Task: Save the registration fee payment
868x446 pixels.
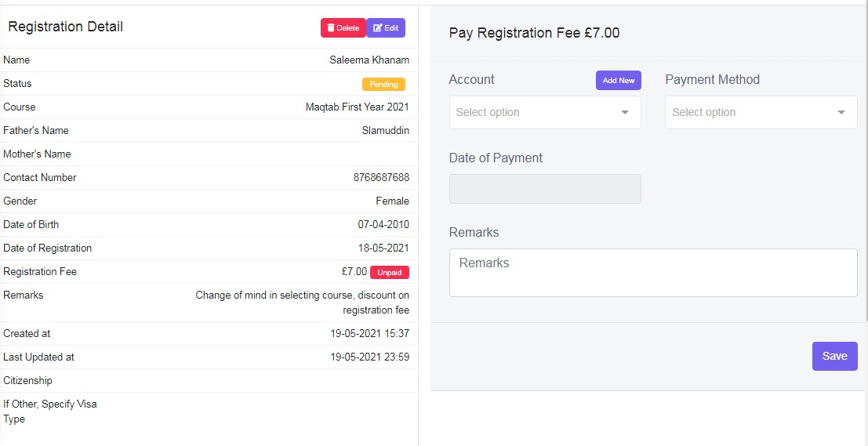Action: pos(835,356)
